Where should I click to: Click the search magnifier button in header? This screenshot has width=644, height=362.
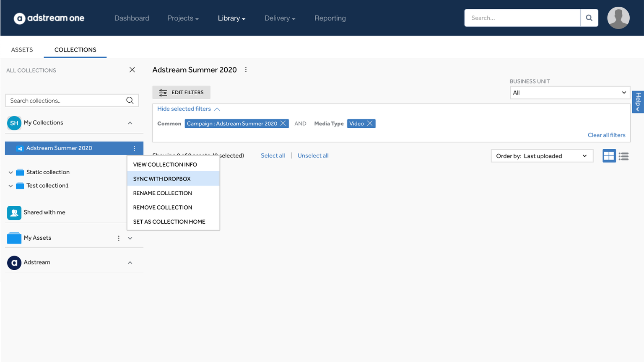tap(589, 18)
